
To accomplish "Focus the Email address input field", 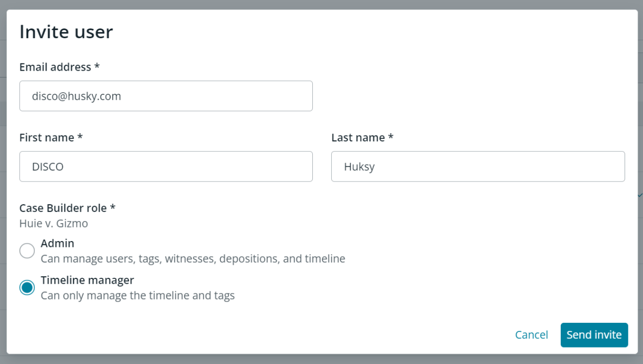I will [166, 96].
